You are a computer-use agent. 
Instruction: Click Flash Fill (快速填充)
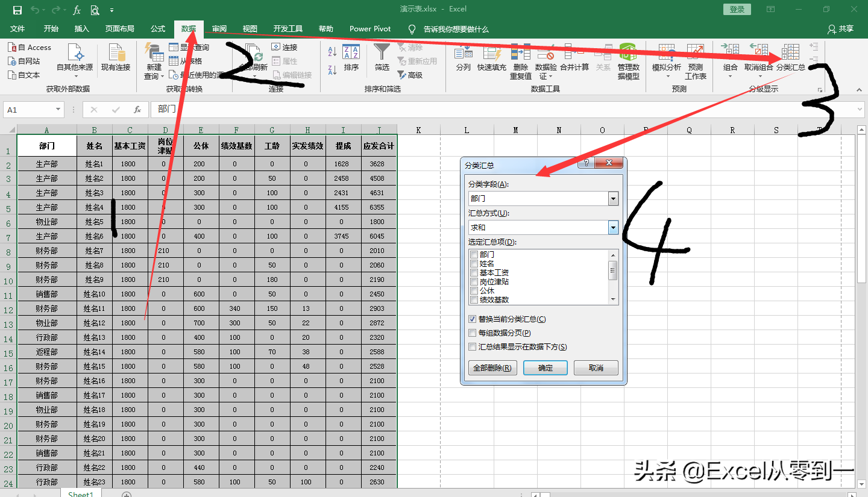[x=491, y=58]
